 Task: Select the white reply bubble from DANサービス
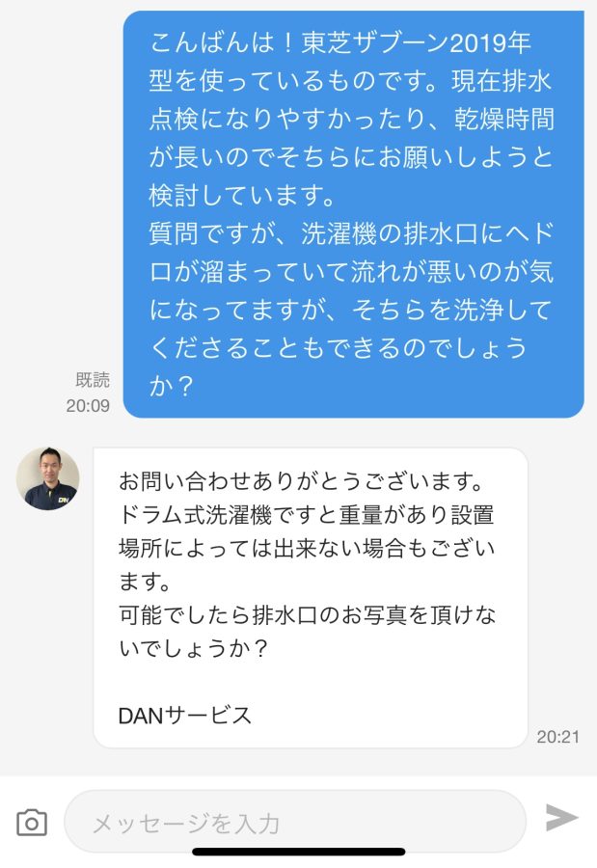pyautogui.click(x=311, y=598)
